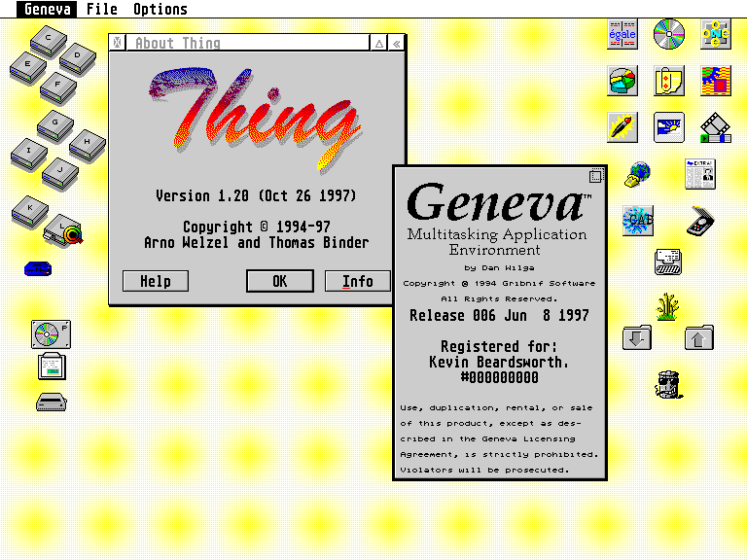The width and height of the screenshot is (747, 560).
Task: Select the film strip video icon
Action: [x=716, y=127]
